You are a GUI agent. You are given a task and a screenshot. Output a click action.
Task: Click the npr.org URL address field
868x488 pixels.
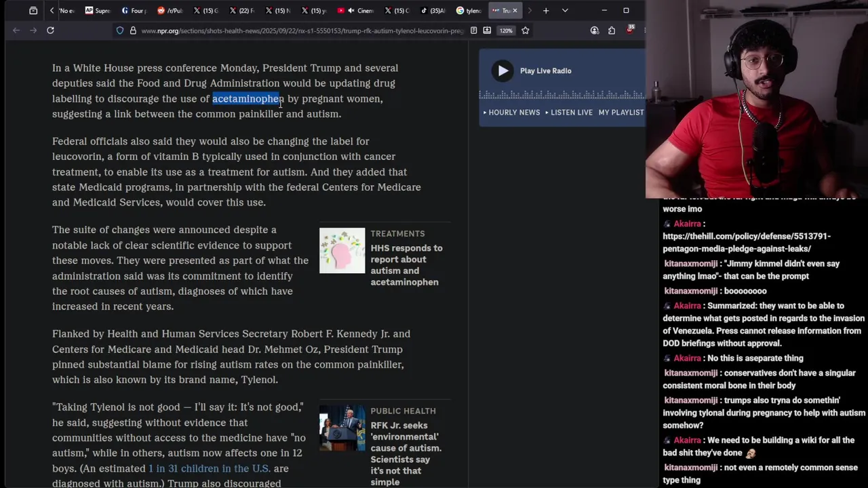pos(302,30)
